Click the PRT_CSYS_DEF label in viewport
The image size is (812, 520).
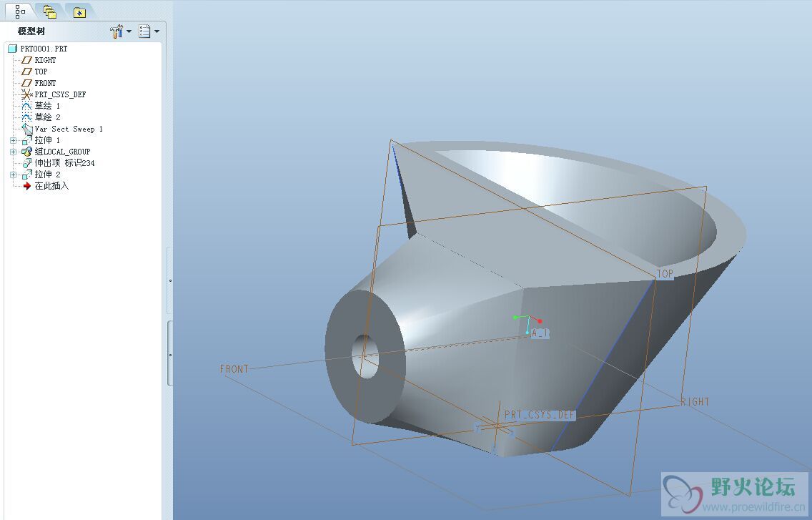coord(540,415)
